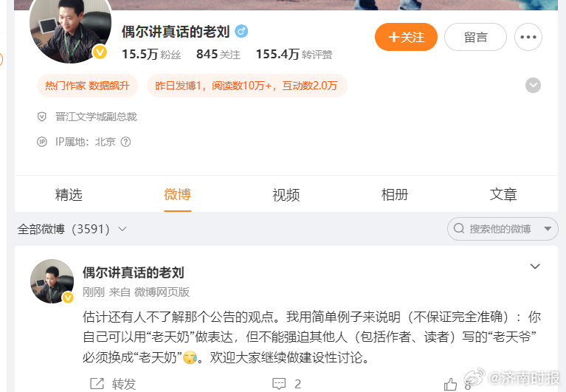Open search box dropdown triangle arrow
566x392 pixels.
pyautogui.click(x=548, y=229)
